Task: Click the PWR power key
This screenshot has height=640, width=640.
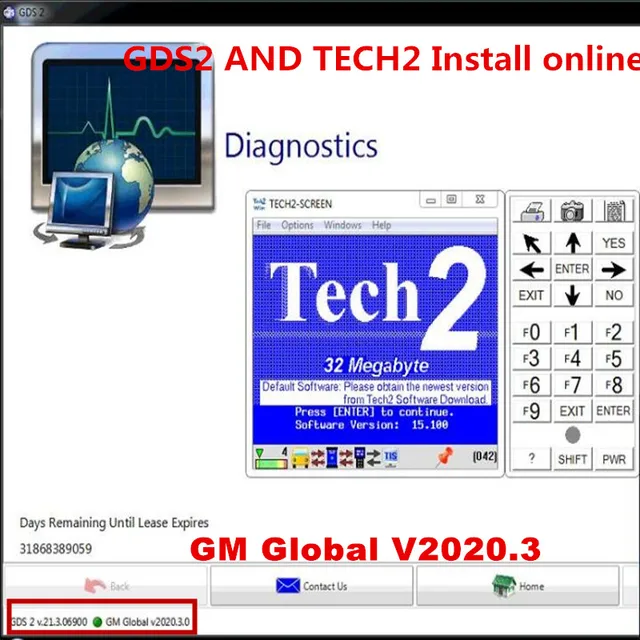Action: [x=614, y=459]
